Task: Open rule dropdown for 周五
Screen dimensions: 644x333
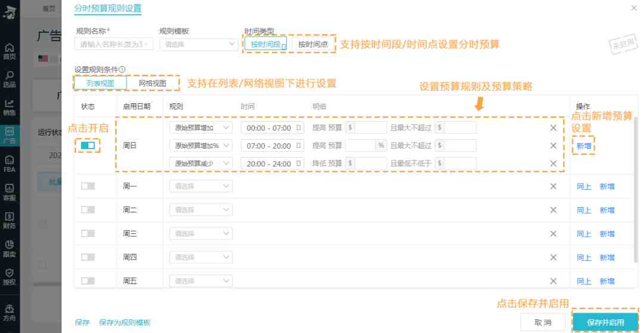Action: tap(201, 281)
